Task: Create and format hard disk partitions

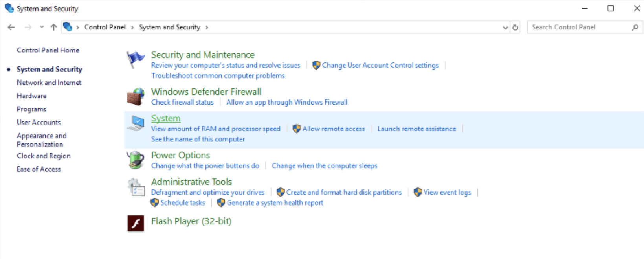Action: 344,193
